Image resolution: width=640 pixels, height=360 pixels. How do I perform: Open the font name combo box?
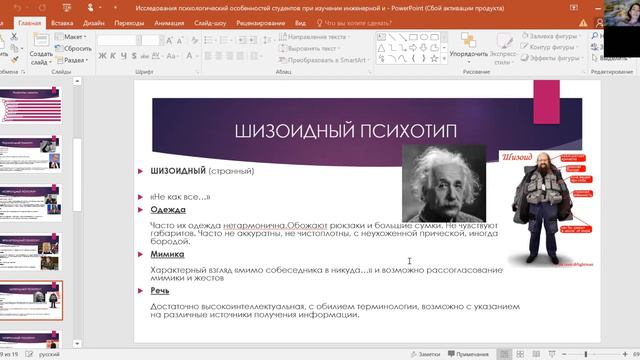click(119, 40)
